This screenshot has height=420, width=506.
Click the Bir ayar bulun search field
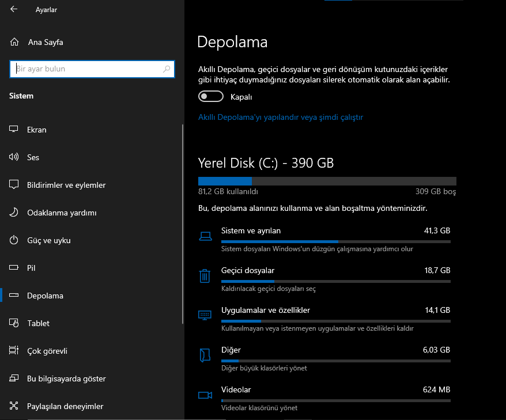[86, 69]
